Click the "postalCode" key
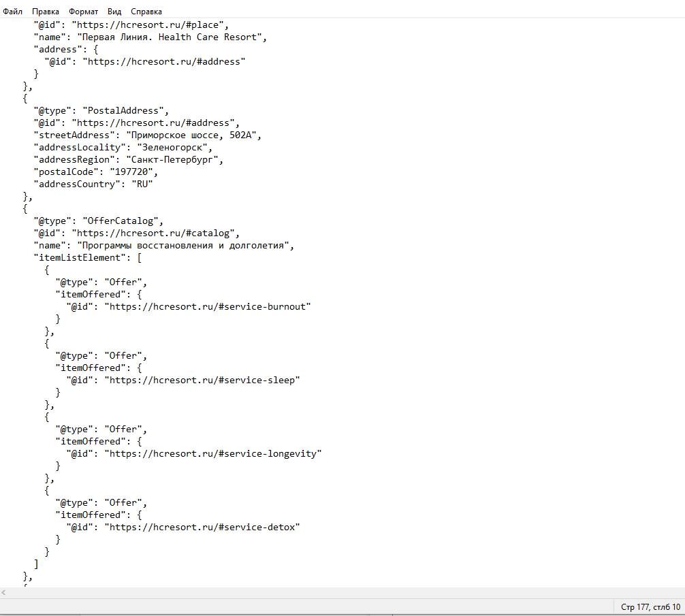The height and width of the screenshot is (616, 685). [x=66, y=172]
